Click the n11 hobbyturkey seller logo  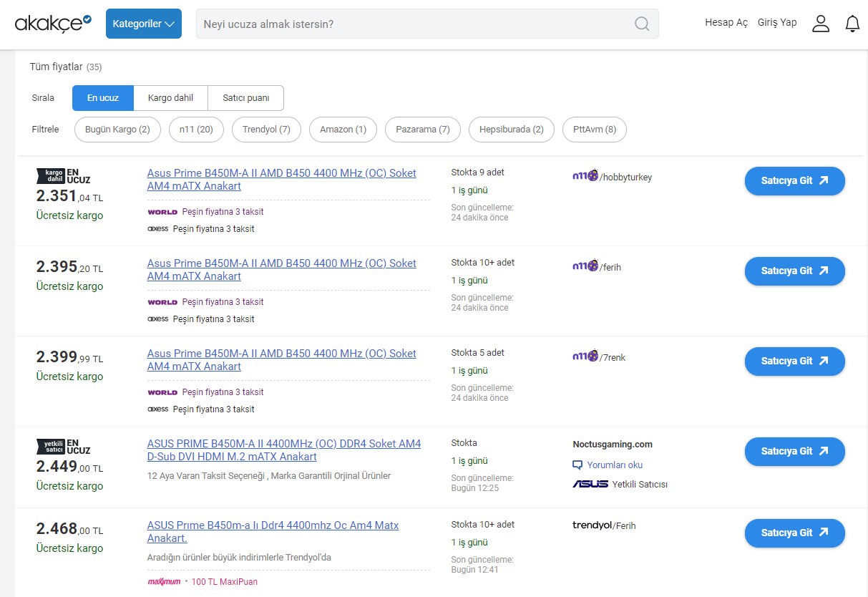(585, 176)
